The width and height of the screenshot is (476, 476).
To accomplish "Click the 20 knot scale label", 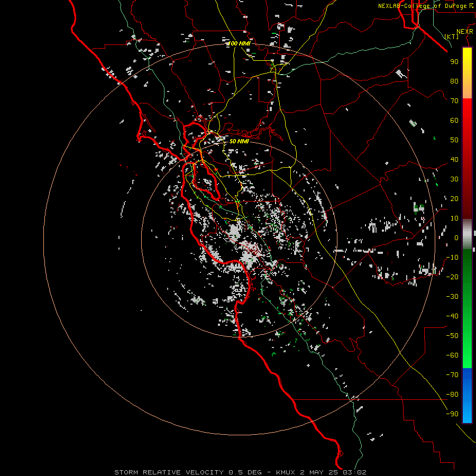I will (454, 198).
